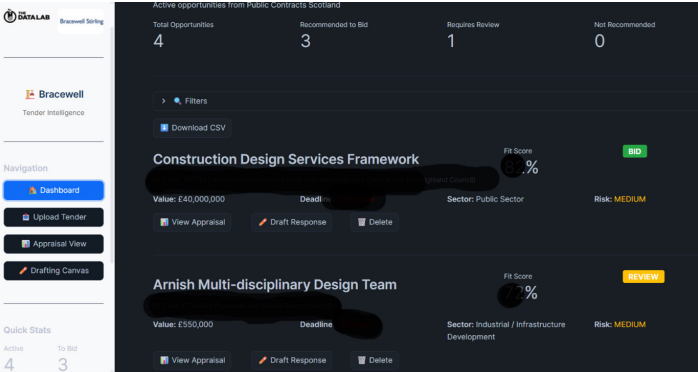Delete Arnish Multi-disciplinary Design Team tender
The image size is (698, 372).
pos(374,360)
